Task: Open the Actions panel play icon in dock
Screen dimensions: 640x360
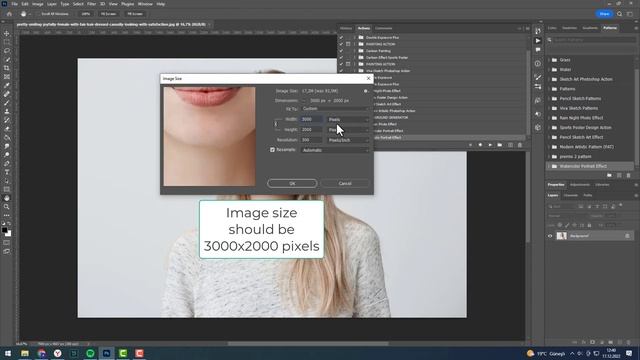Action: click(x=538, y=41)
